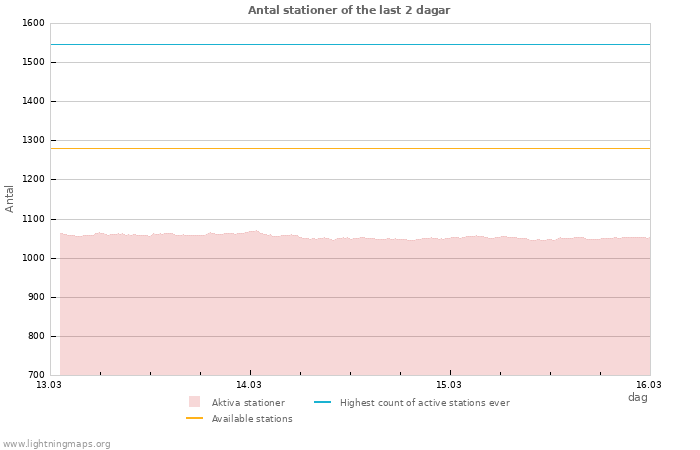Click the 15.03 date tick label
700x450 pixels.
(x=449, y=384)
